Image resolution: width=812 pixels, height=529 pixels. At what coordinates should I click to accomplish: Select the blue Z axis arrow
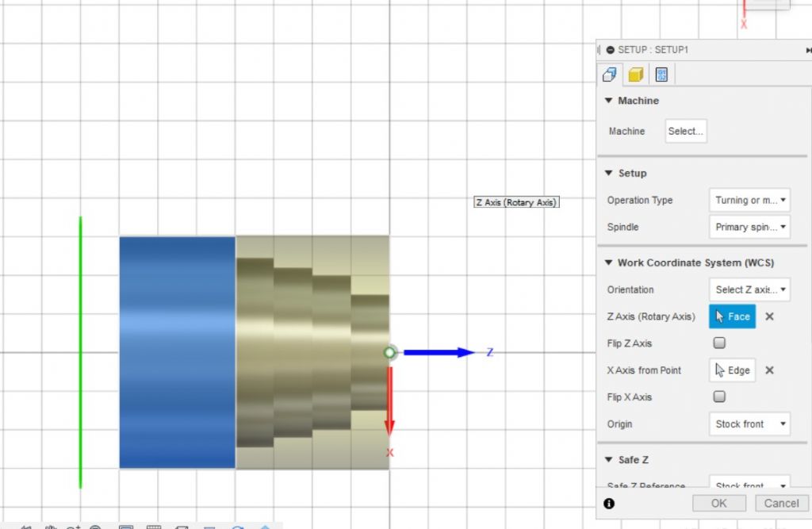click(x=439, y=353)
